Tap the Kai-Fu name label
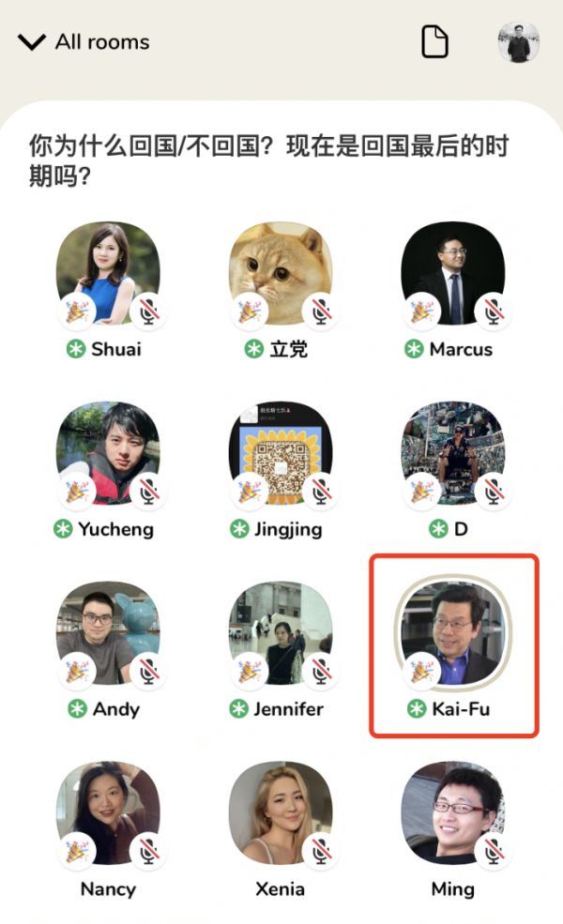Screen dimensions: 563x924 pyautogui.click(x=461, y=708)
